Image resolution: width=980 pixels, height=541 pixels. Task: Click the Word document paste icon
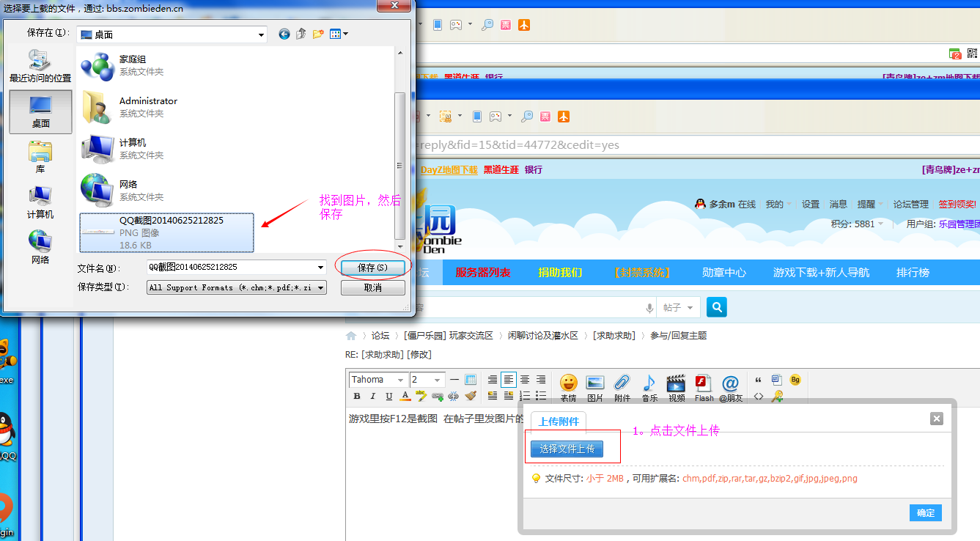pyautogui.click(x=776, y=380)
